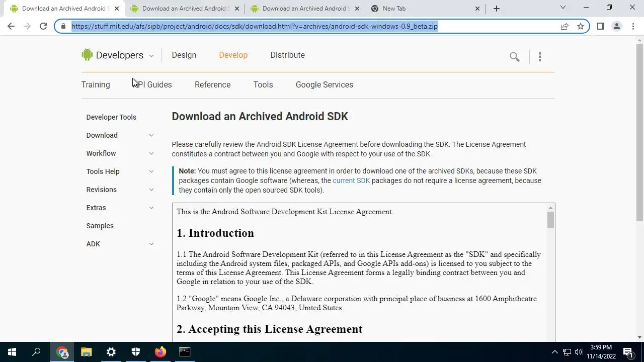Follow the current SDK link
Viewport: 644px width, 362px height.
[x=351, y=180]
